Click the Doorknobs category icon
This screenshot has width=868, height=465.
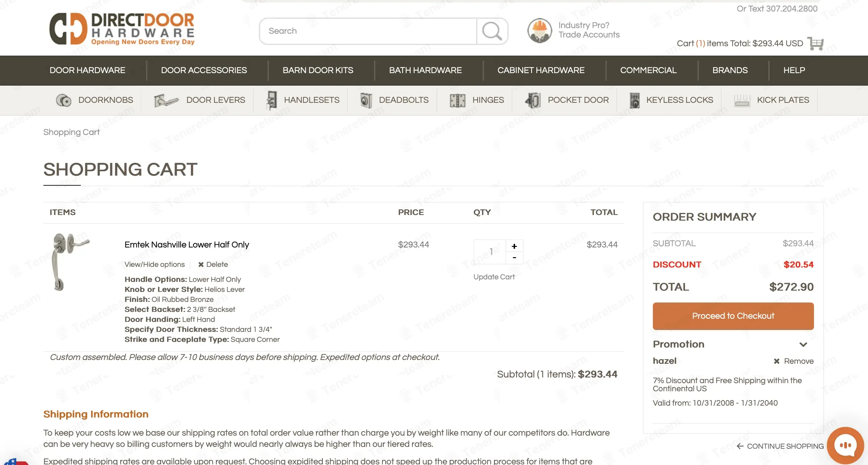[x=63, y=100]
